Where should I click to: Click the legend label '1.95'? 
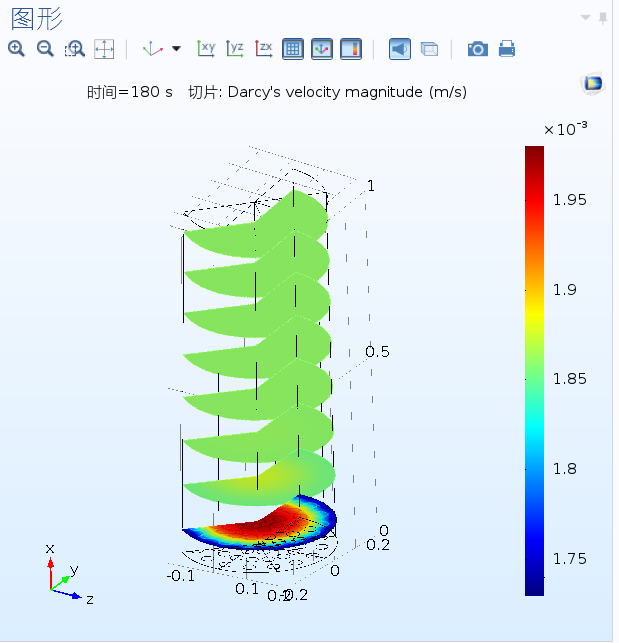tap(570, 200)
